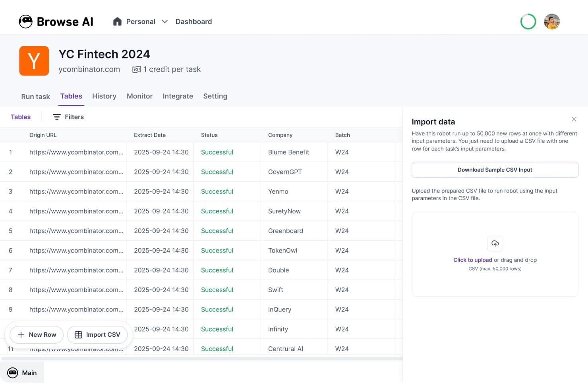Click the Batch column header
The image size is (588, 392).
click(x=342, y=135)
